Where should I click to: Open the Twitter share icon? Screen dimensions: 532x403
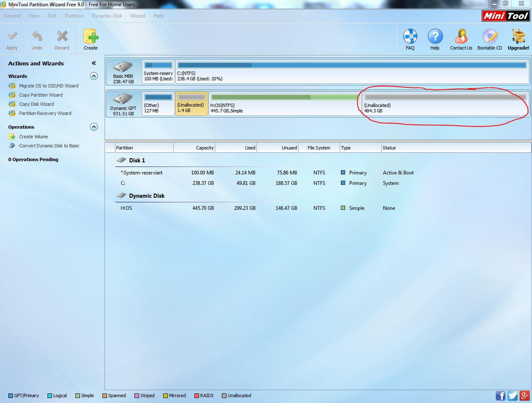512,396
